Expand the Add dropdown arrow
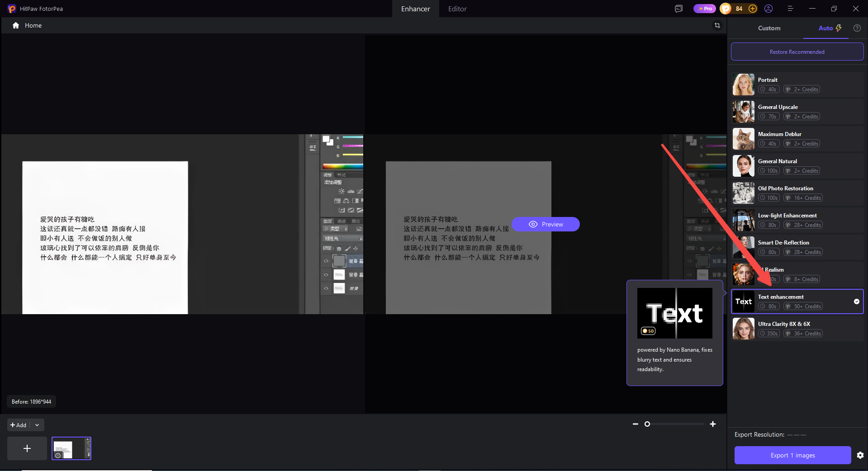 37,425
